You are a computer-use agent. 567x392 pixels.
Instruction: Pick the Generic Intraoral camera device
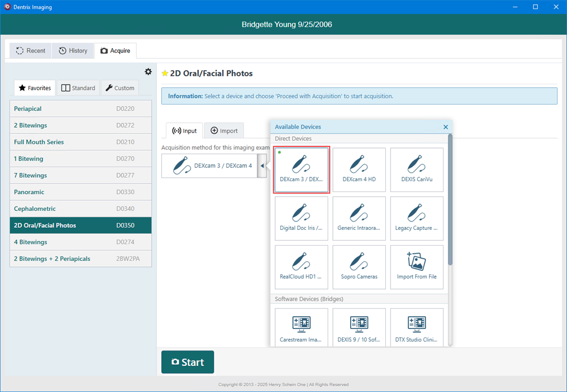[x=359, y=218]
